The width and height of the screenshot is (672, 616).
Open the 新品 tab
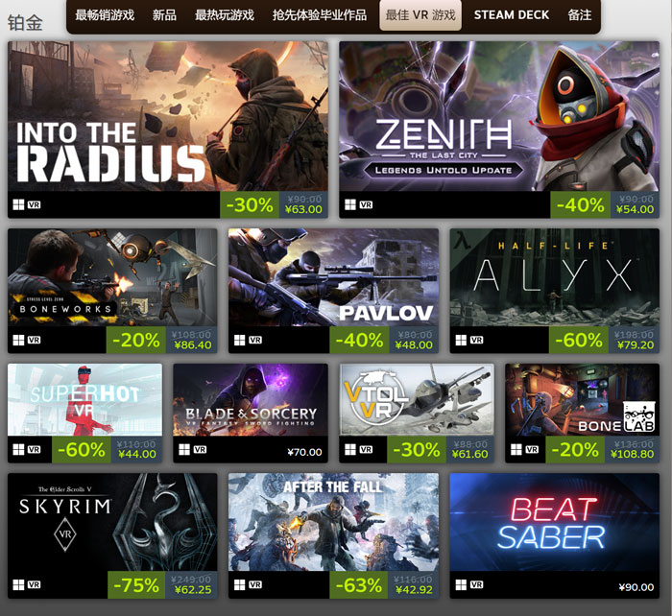click(x=164, y=15)
